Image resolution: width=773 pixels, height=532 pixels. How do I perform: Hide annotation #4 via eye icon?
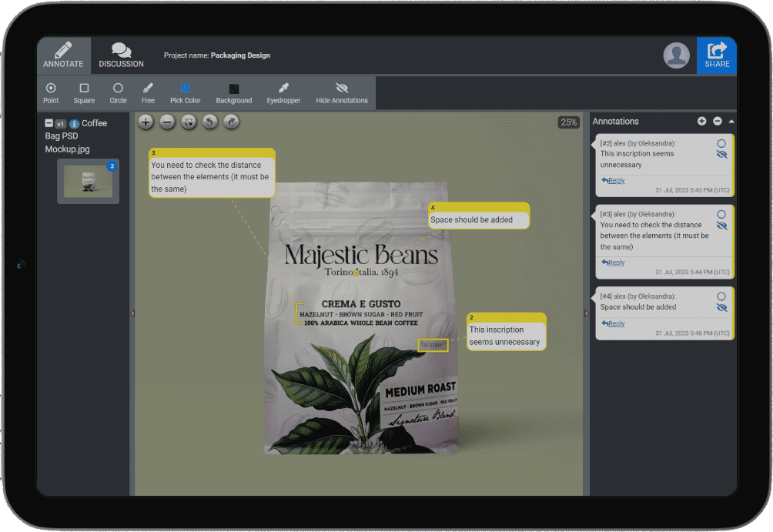tap(721, 308)
